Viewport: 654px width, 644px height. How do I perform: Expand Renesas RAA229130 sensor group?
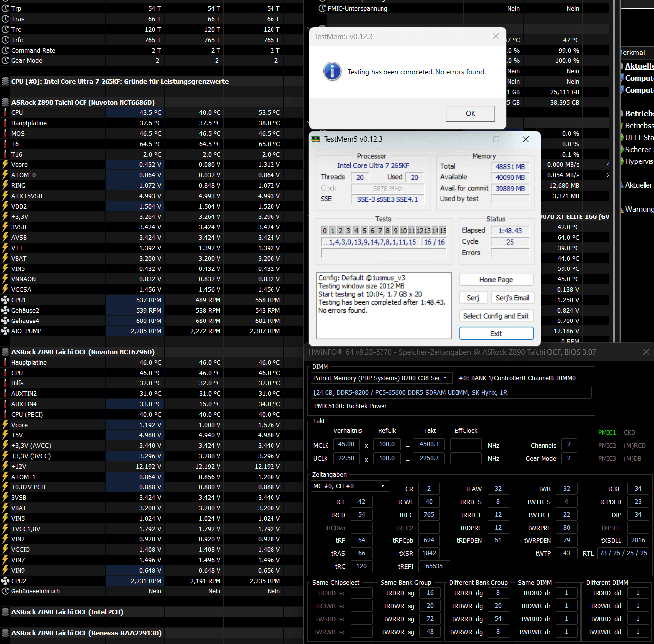click(x=5, y=633)
